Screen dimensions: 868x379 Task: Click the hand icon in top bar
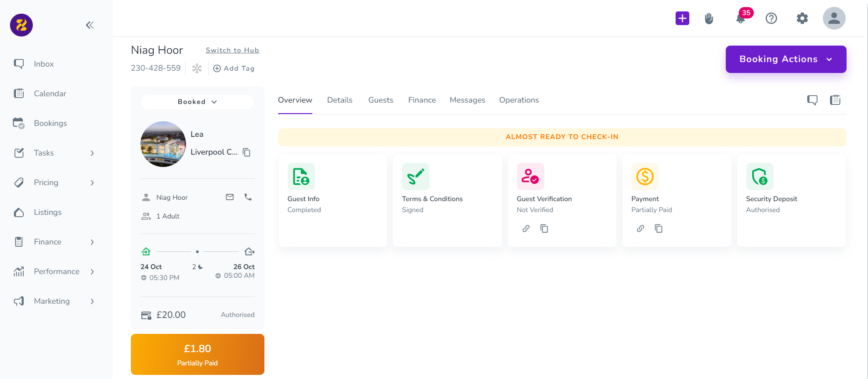coord(709,19)
